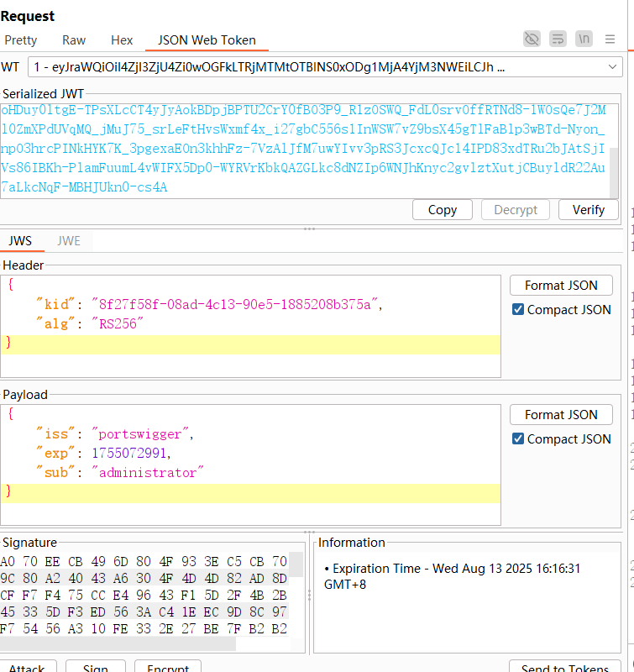Click the Copy button for serialized JWT
634x672 pixels.
(x=443, y=210)
